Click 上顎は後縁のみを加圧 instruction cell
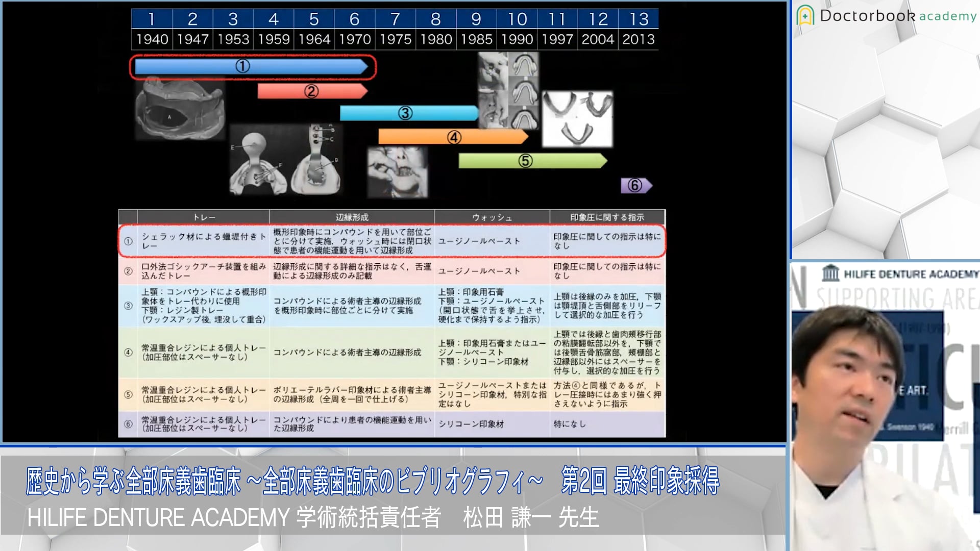Viewport: 980px width, 551px height. pos(607,306)
